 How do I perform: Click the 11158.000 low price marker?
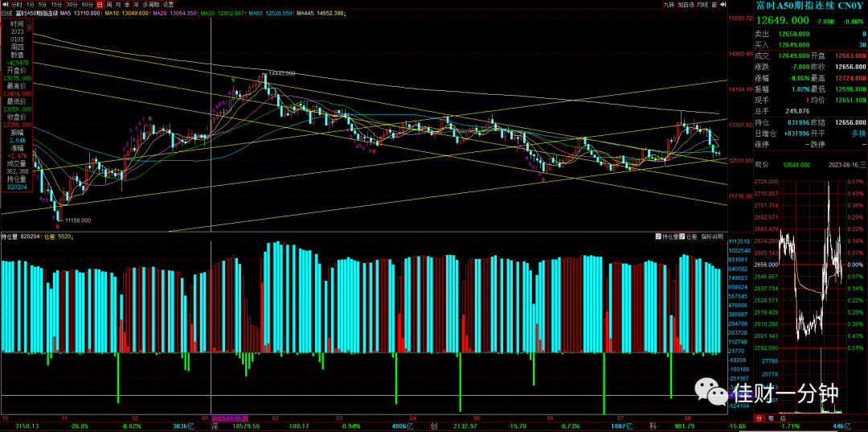click(x=77, y=220)
